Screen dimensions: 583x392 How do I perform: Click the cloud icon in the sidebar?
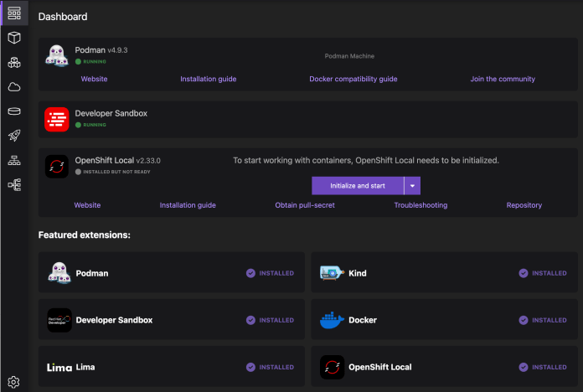coord(14,86)
